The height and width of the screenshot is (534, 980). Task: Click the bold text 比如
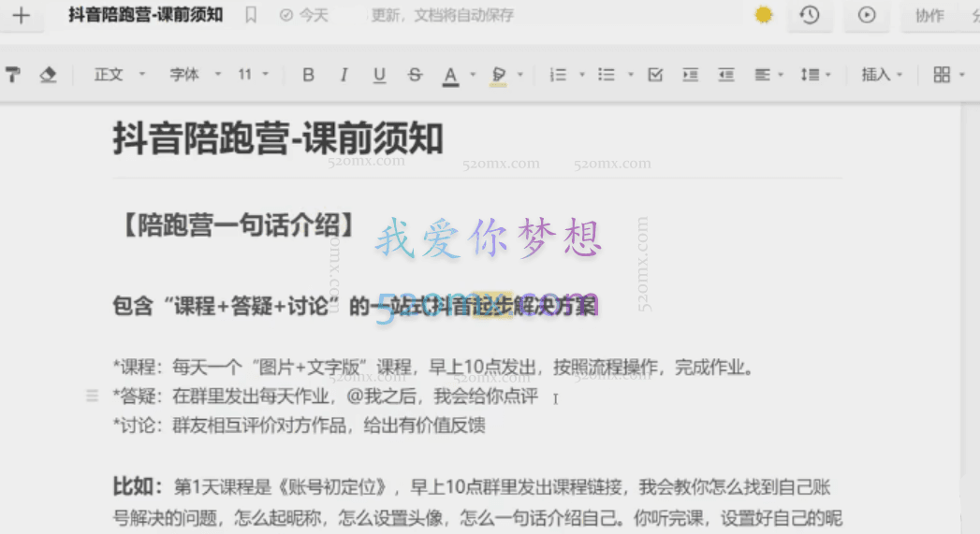coord(138,486)
